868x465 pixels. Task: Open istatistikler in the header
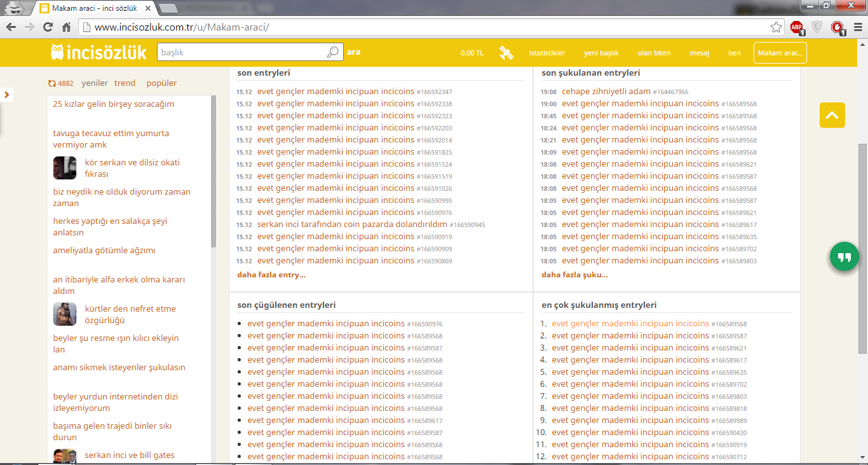click(547, 53)
